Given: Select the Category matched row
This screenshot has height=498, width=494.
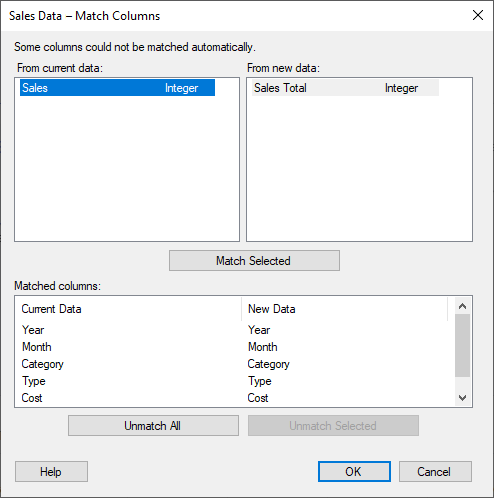Looking at the screenshot, I should (x=235, y=364).
